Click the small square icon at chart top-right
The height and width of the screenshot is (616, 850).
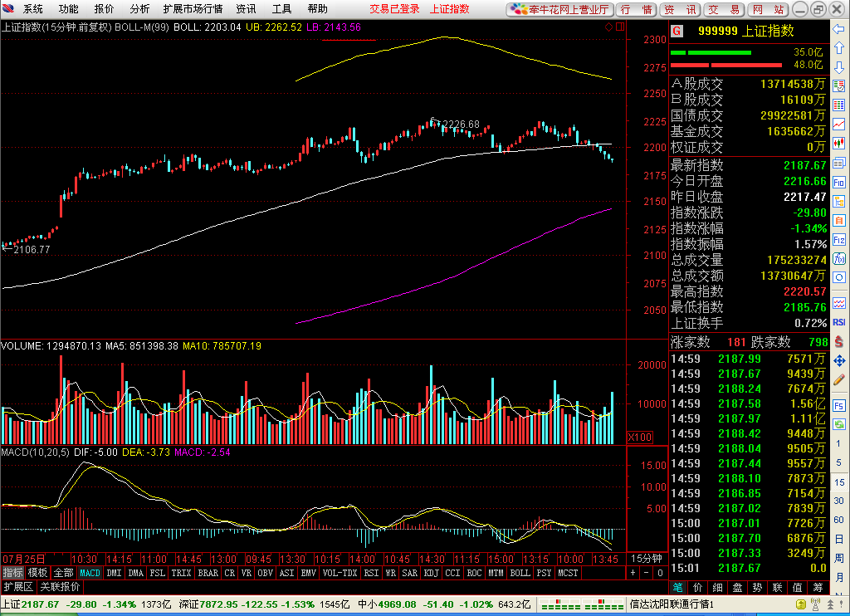point(619,27)
